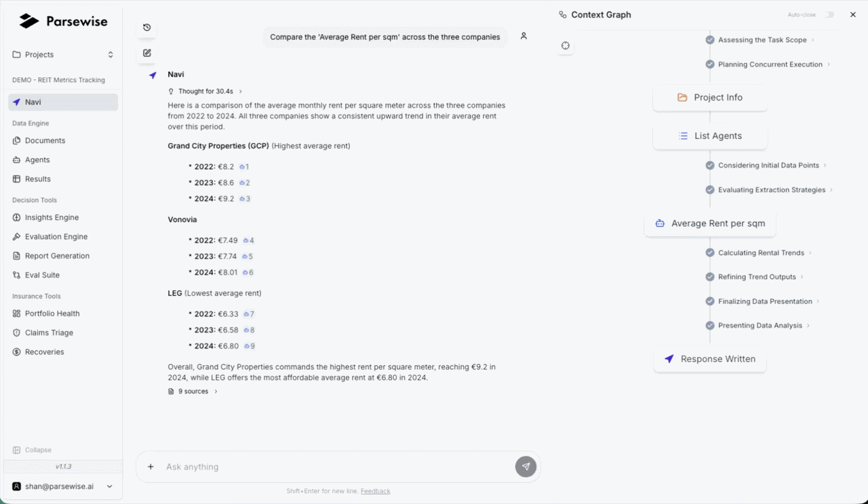Click the Feedback link
Image resolution: width=868 pixels, height=504 pixels.
click(x=375, y=491)
